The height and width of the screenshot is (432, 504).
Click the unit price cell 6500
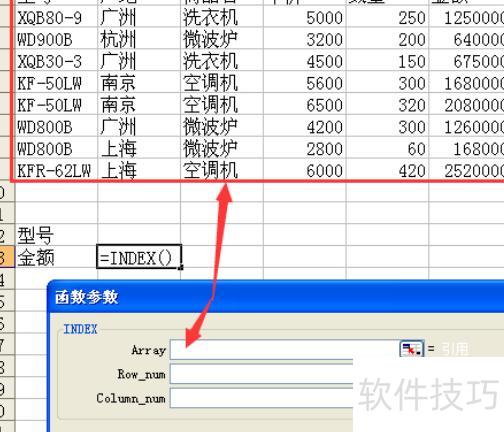point(305,105)
